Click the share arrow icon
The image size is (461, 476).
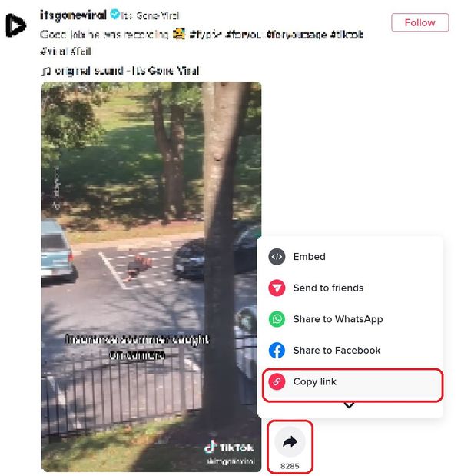pyautogui.click(x=290, y=441)
